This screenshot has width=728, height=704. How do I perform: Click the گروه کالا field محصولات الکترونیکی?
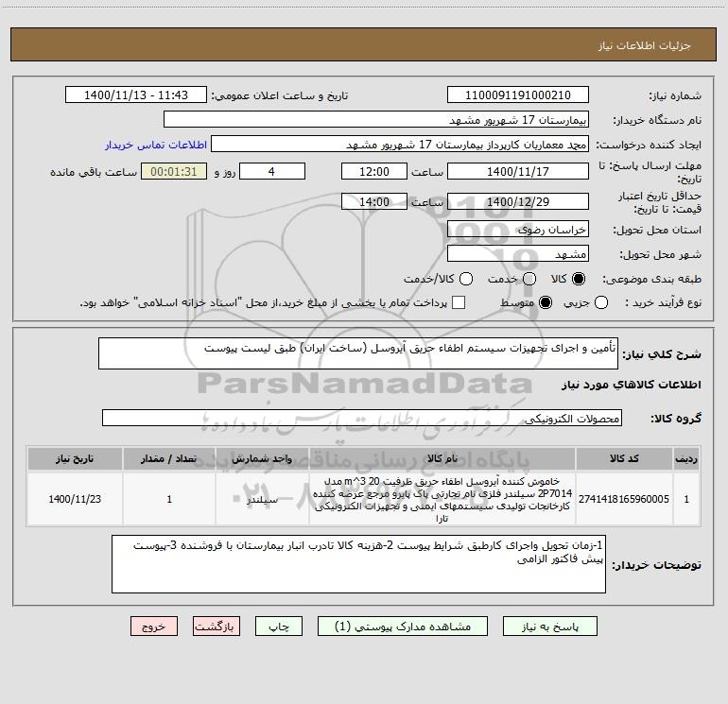[362, 418]
